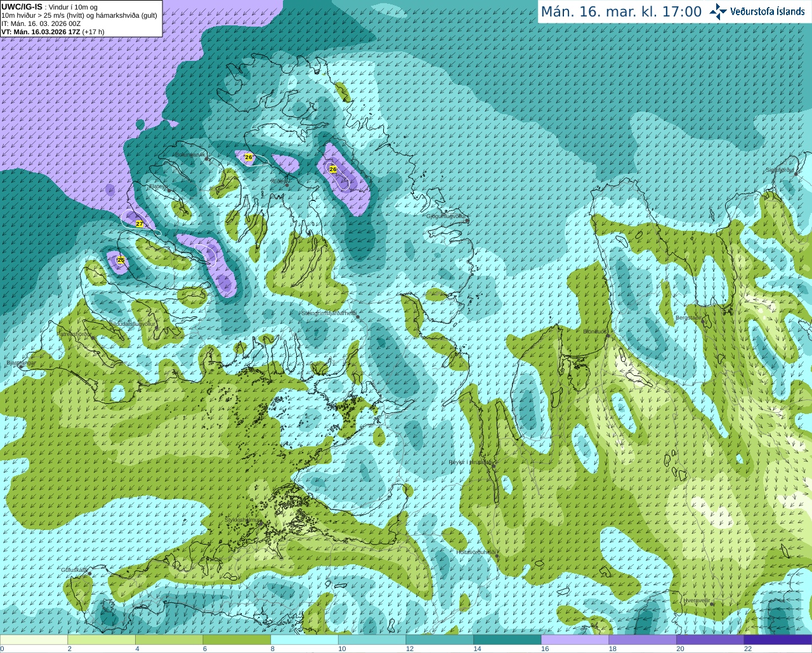Select the 8–10 m/s light cyan swatch

click(x=304, y=640)
